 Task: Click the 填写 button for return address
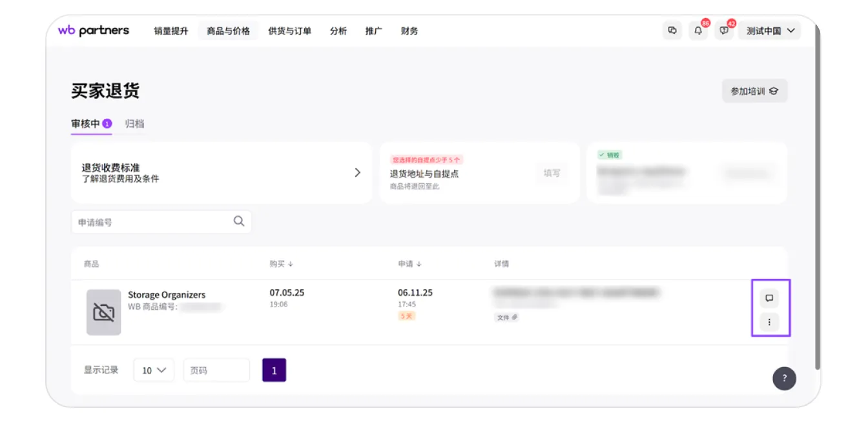[x=552, y=173]
